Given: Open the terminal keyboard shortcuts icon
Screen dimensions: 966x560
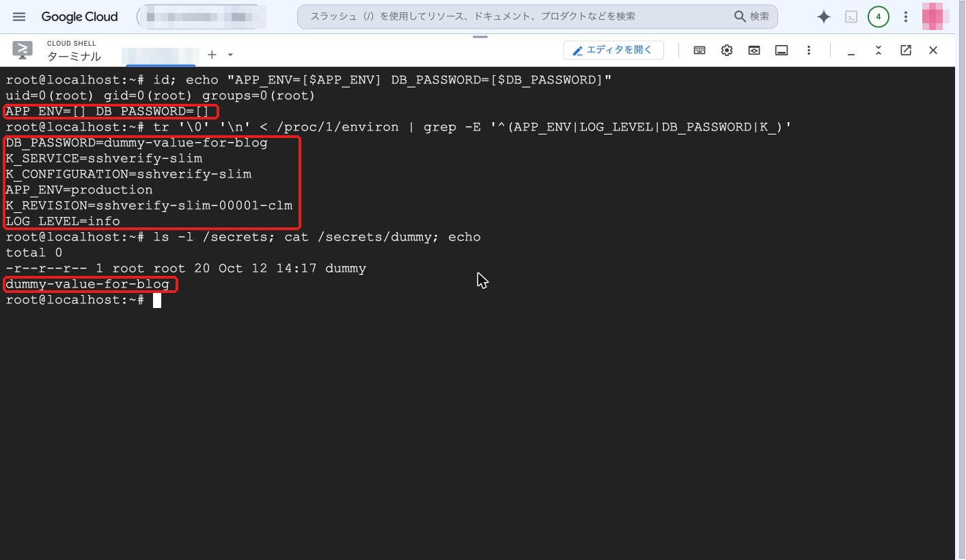Looking at the screenshot, I should (x=700, y=50).
